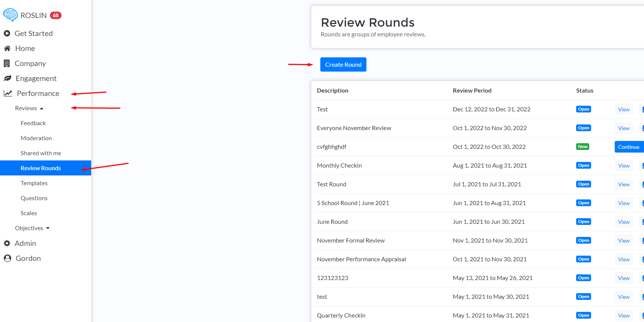Image resolution: width=644 pixels, height=322 pixels.
Task: Open Scales under Reviews
Action: [x=29, y=213]
